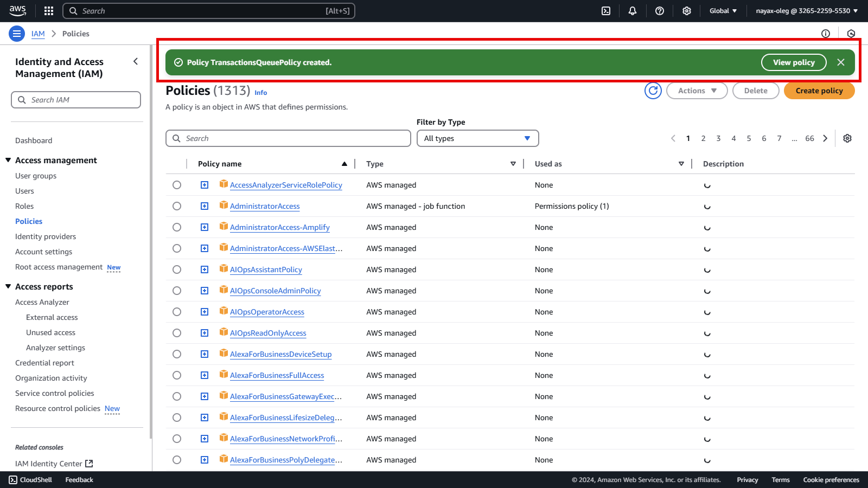Collapse the IAM side navigation panel
Viewport: 868px width, 488px height.
(136, 62)
